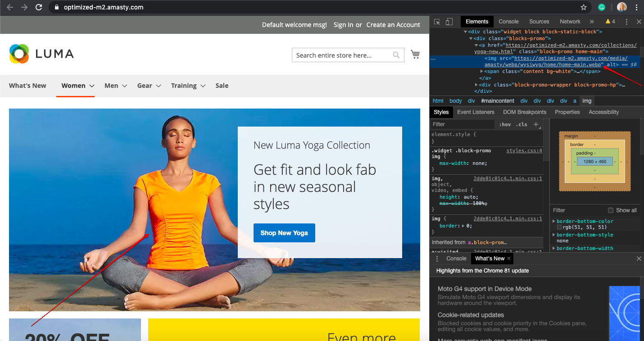Viewport: 644px width, 341px height.
Task: Enable the Show all checkbox
Action: [611, 210]
